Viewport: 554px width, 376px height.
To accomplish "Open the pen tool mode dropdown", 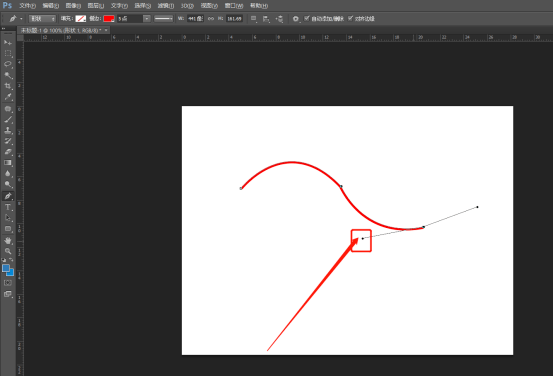I will pos(42,18).
